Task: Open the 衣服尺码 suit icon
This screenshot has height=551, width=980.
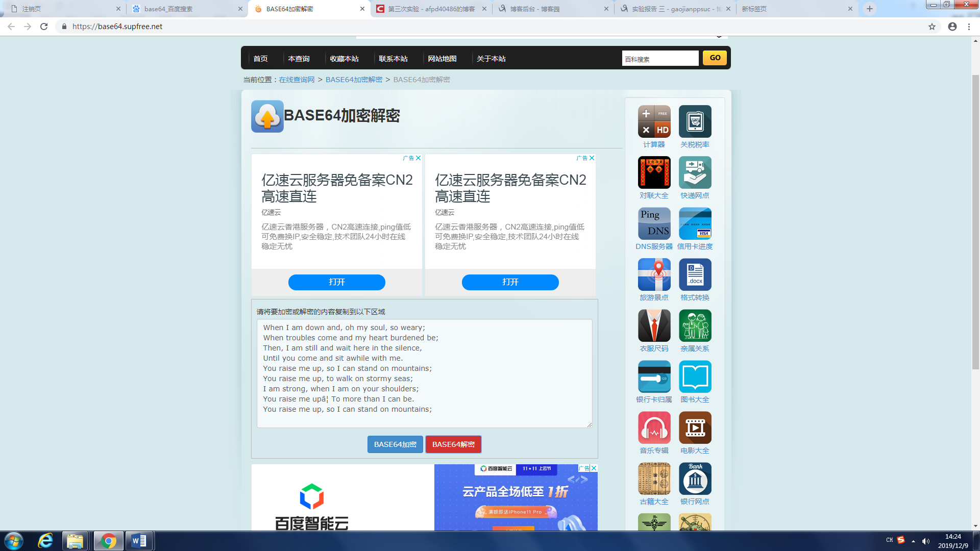Action: pyautogui.click(x=654, y=325)
